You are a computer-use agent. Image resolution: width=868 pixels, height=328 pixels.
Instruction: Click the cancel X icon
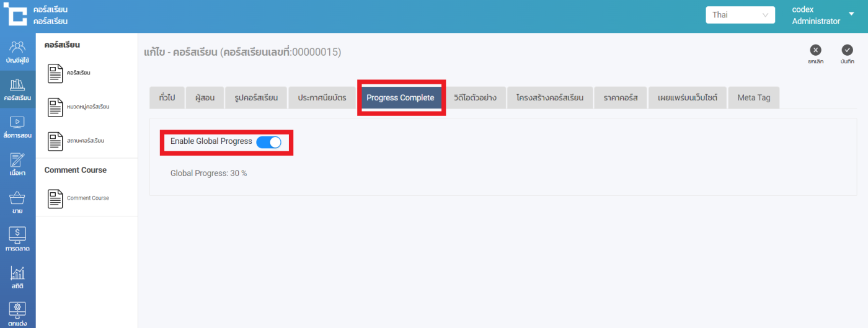[x=815, y=50]
